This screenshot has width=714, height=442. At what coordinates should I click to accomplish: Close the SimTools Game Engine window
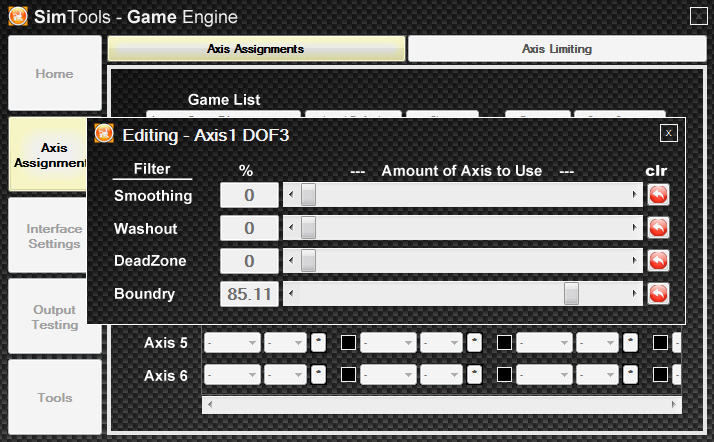click(x=699, y=16)
